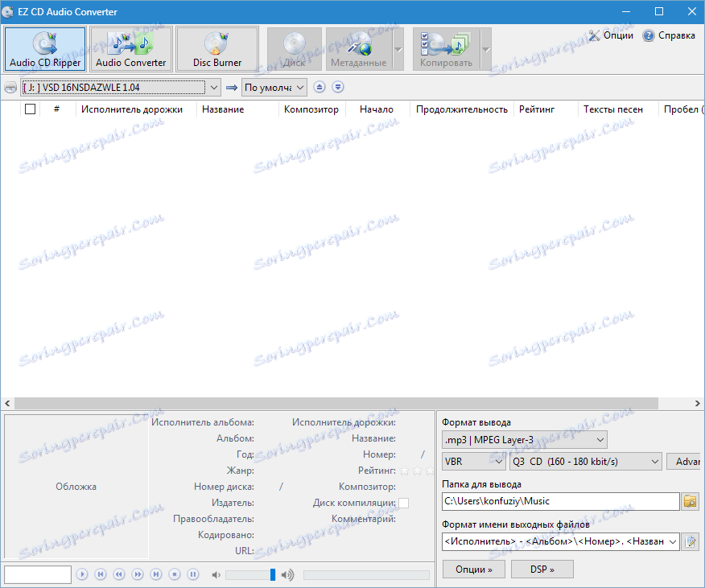This screenshot has height=588, width=705.
Task: Set rating with first star
Action: click(x=405, y=471)
